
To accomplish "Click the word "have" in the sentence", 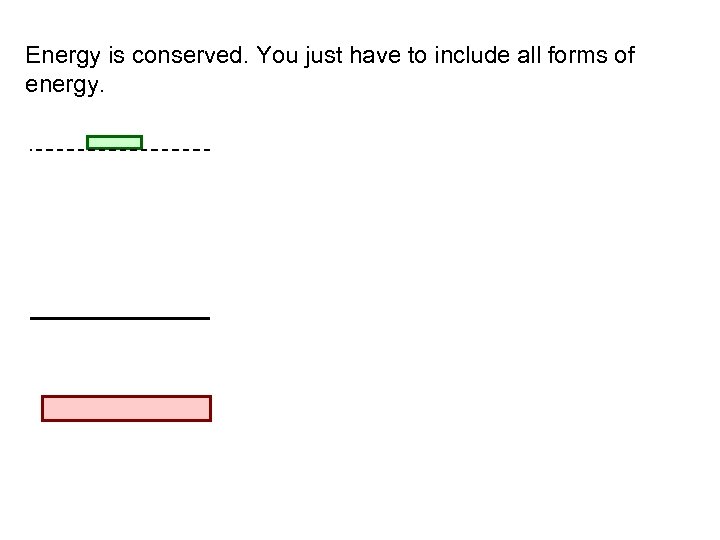I will coord(375,56).
